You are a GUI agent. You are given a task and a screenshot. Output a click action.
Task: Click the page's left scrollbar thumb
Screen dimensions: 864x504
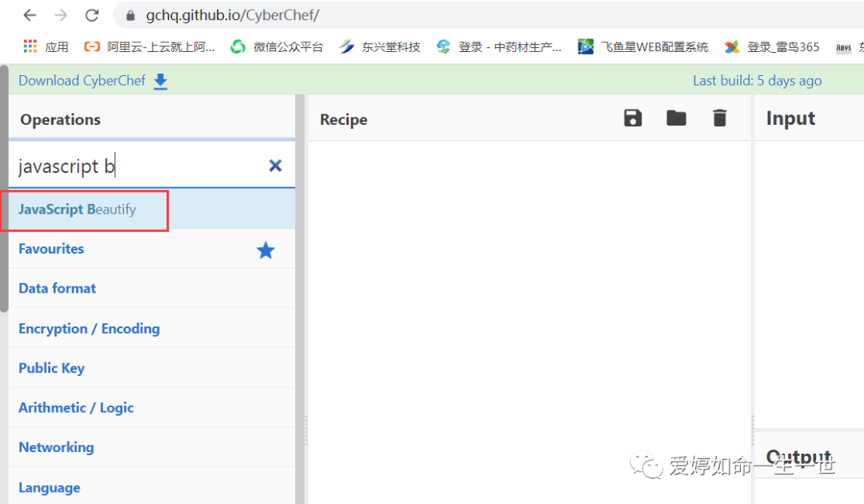pyautogui.click(x=4, y=190)
